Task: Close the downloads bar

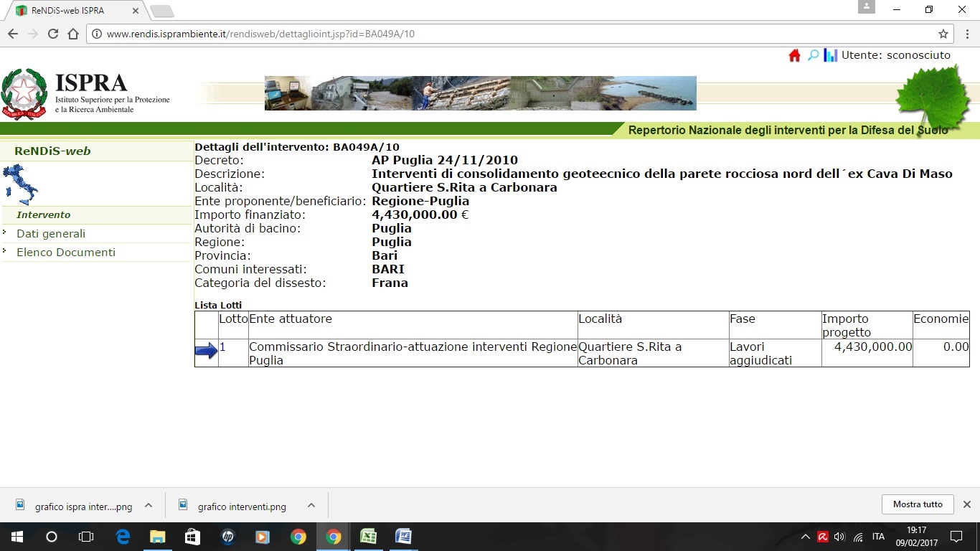Action: (x=966, y=504)
